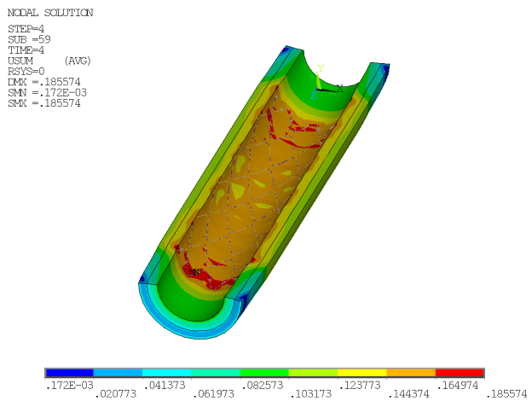
Task: Click the dark blue legend color band
Action: [69, 373]
